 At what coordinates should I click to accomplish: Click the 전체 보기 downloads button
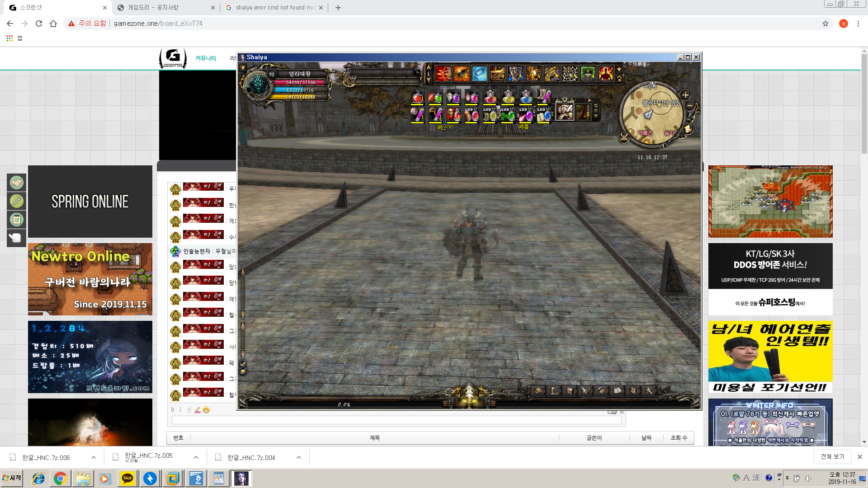[x=832, y=457]
